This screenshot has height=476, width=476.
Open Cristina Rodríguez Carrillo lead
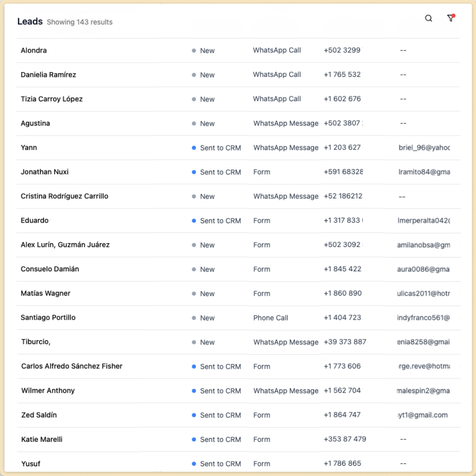tap(64, 196)
